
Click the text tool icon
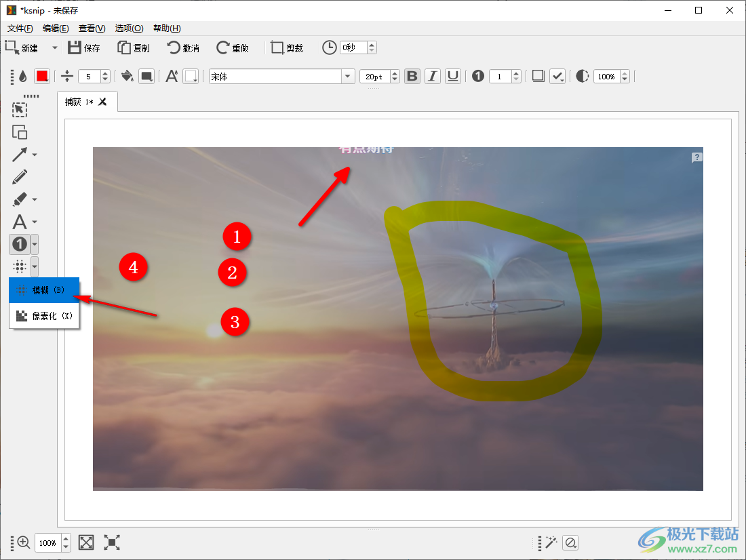tap(20, 222)
